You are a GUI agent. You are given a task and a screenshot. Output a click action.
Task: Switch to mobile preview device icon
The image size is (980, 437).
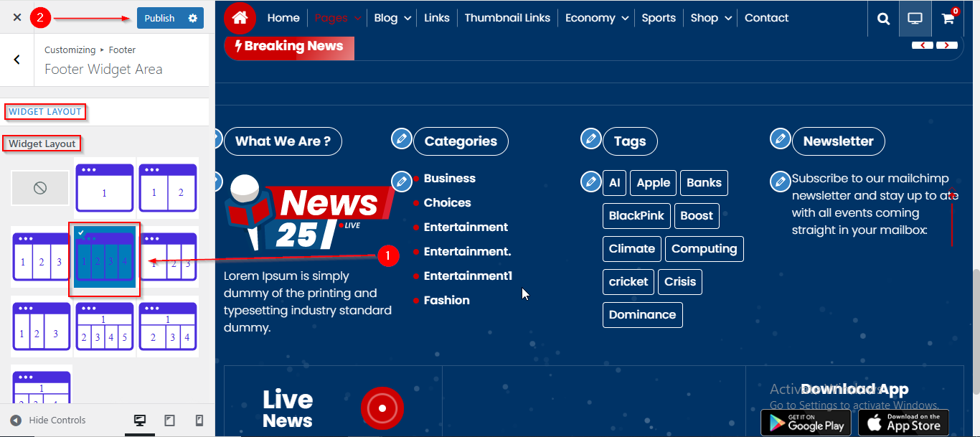pos(199,420)
